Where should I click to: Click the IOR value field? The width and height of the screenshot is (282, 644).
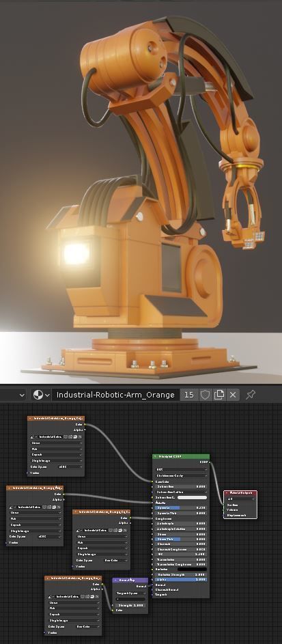click(181, 554)
